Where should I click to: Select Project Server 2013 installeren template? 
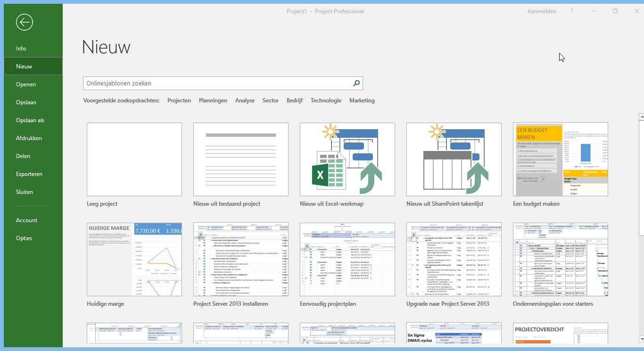pos(241,259)
